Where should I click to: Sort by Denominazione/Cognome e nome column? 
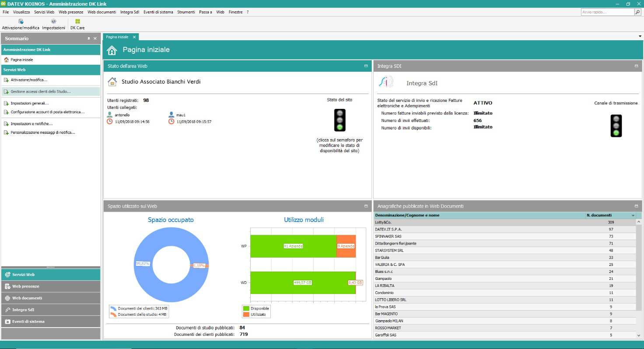point(479,215)
